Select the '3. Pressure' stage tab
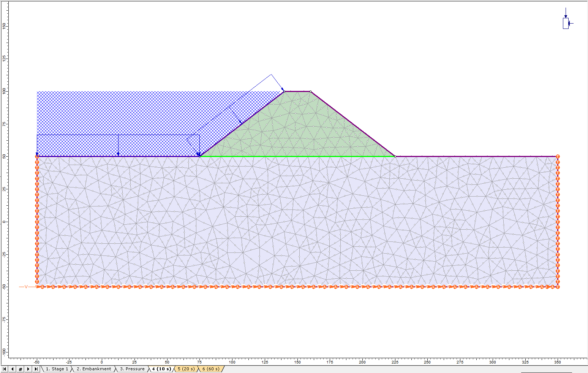This screenshot has height=373, width=588. pyautogui.click(x=132, y=369)
